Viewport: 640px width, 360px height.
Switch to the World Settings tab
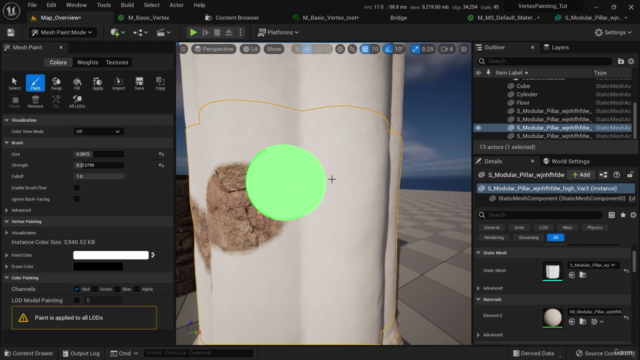tap(567, 161)
